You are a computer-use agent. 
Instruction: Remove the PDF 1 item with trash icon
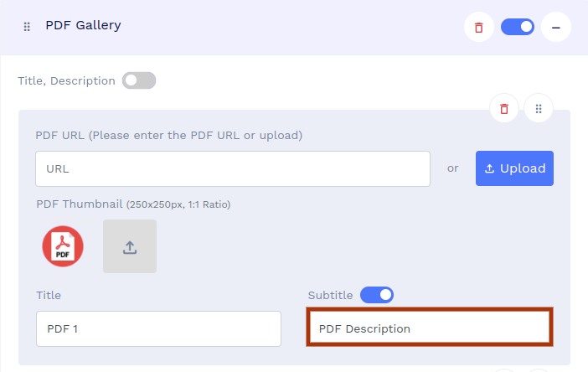503,109
